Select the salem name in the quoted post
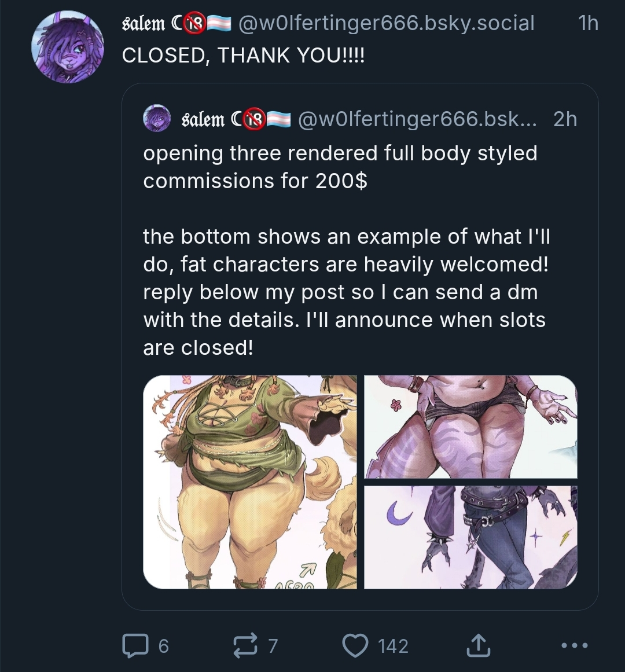625x672 pixels. point(203,119)
